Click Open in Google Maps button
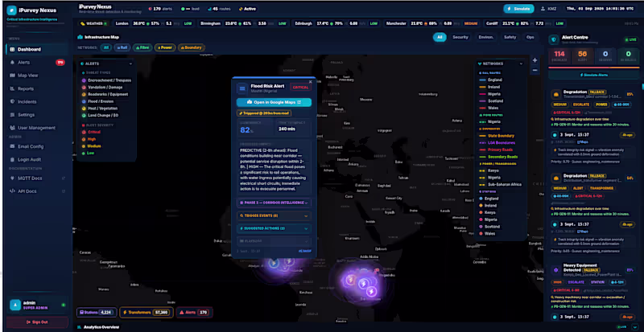The height and width of the screenshot is (332, 644). pos(274,102)
